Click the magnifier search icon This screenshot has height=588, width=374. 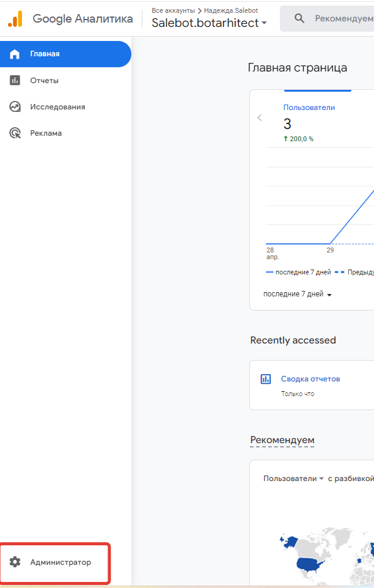coord(299,18)
